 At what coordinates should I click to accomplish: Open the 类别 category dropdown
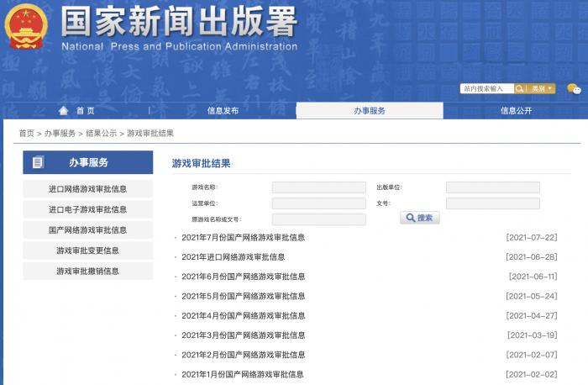[x=541, y=88]
